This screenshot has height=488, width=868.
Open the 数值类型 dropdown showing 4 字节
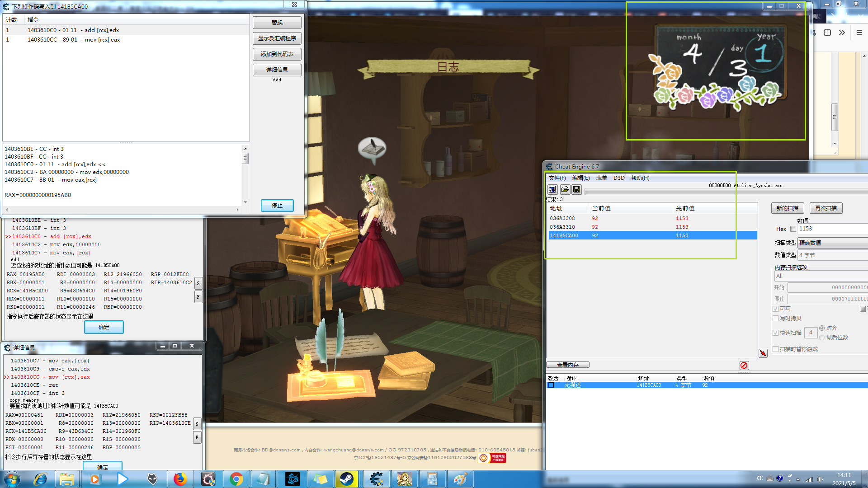[832, 255]
